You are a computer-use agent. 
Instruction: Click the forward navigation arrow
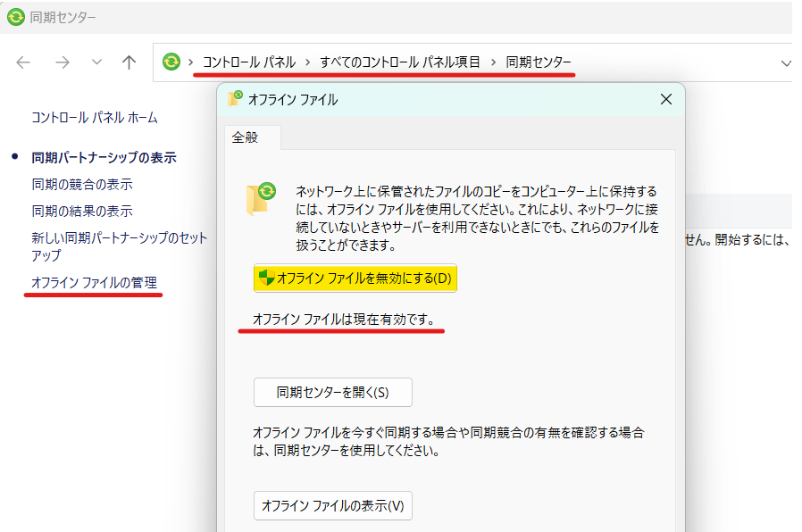61,62
